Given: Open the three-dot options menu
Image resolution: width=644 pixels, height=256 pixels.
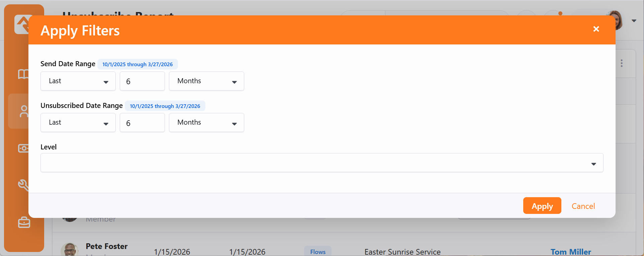Looking at the screenshot, I should point(621,63).
